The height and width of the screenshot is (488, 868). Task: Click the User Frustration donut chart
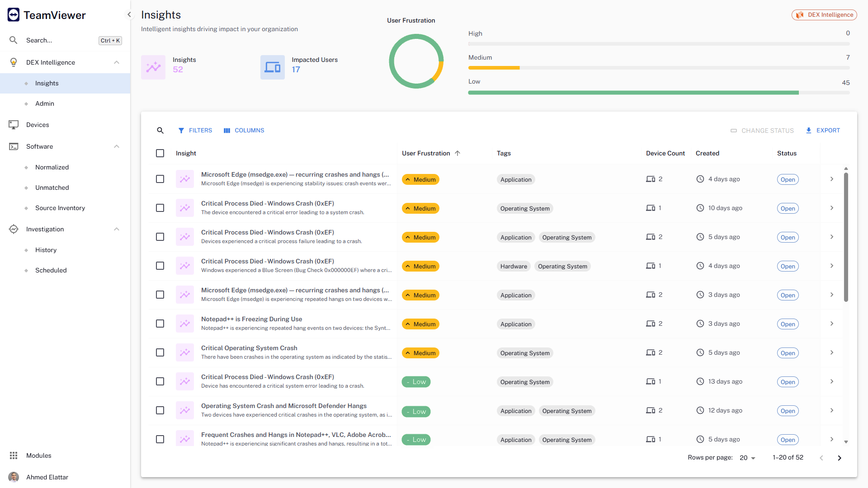click(416, 61)
